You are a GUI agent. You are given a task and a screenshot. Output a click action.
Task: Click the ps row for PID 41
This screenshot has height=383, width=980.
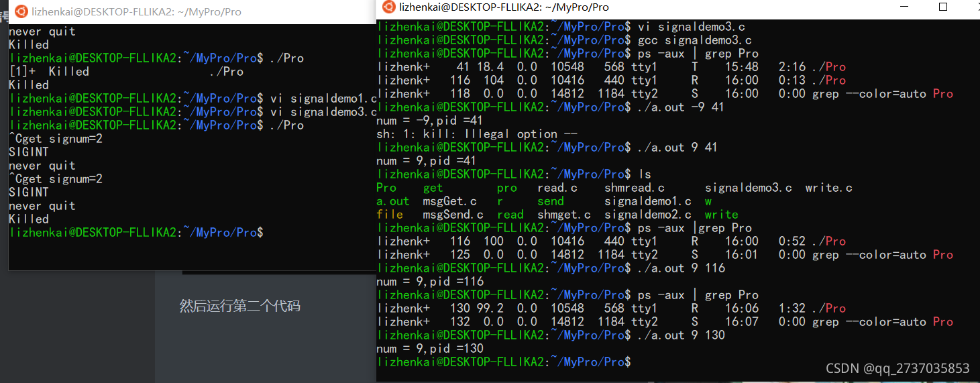611,67
